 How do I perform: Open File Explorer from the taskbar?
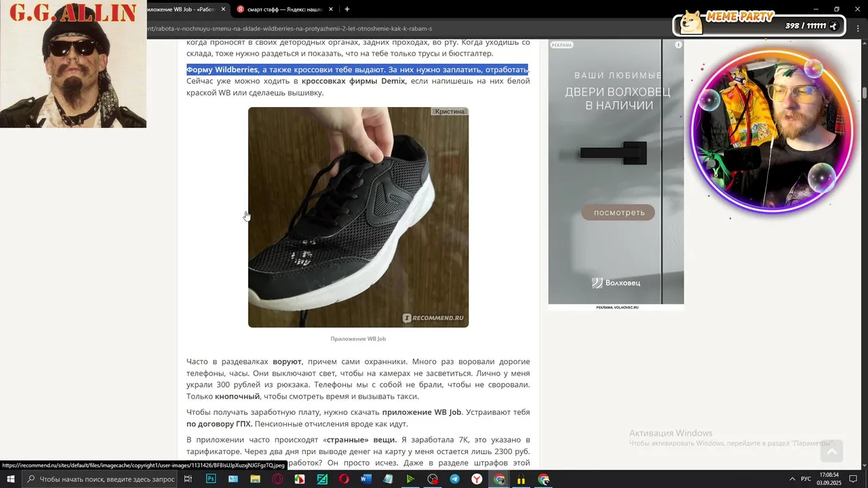coord(255,479)
